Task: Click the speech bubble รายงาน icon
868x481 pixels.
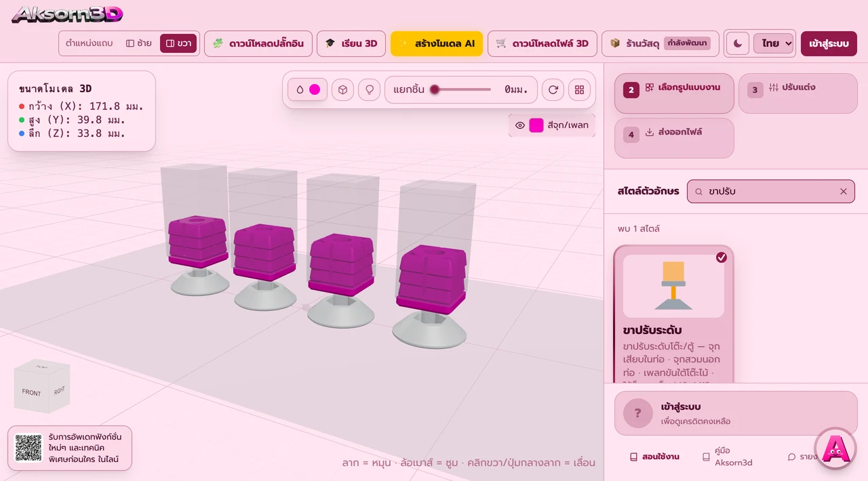Action: [791, 457]
